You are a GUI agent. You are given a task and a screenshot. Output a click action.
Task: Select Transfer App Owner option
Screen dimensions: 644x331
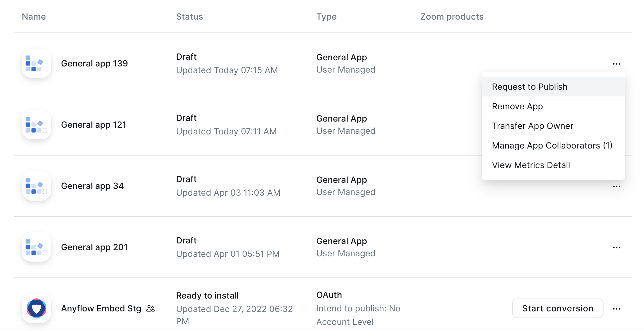tap(532, 126)
